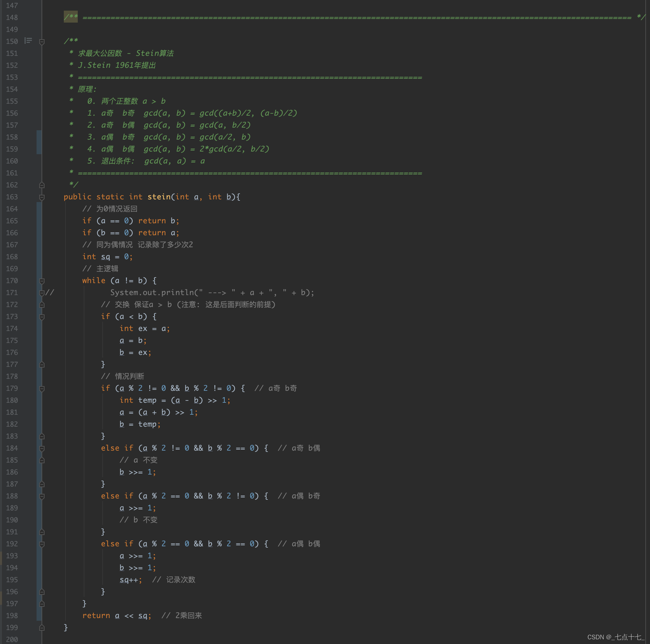Click the highlighted /** at line 148
The image size is (650, 644).
71,17
